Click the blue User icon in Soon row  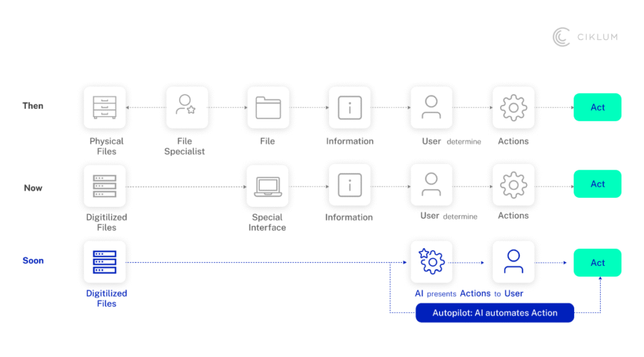coord(513,261)
